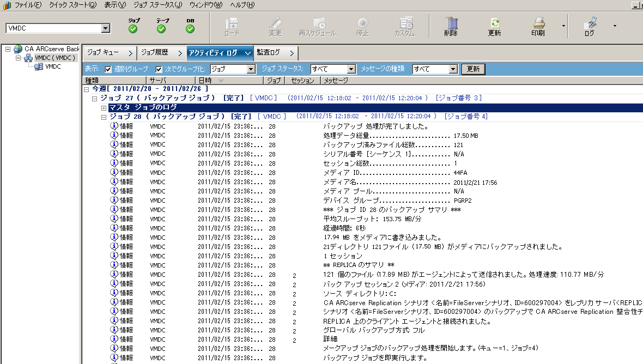Collapse the 今週 2011/02/20 group
Viewport: 643px width, 364px height.
click(87, 89)
